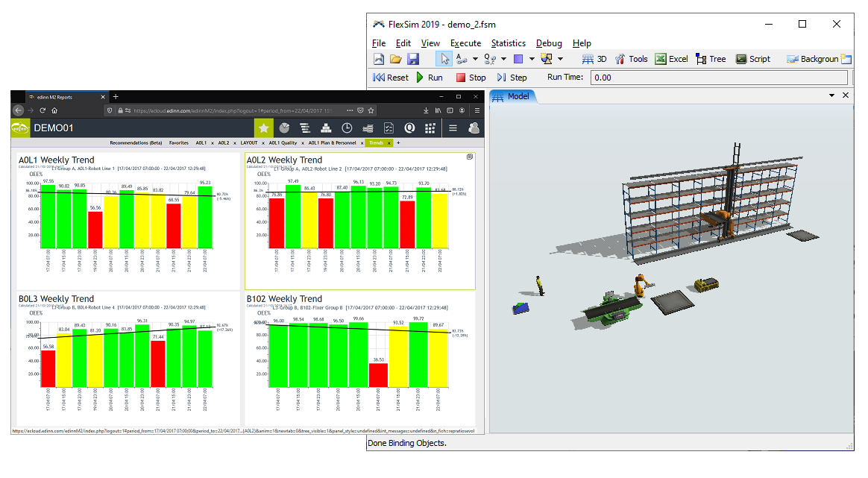Open a new browser tab
This screenshot has height=478, width=868.
pos(116,97)
